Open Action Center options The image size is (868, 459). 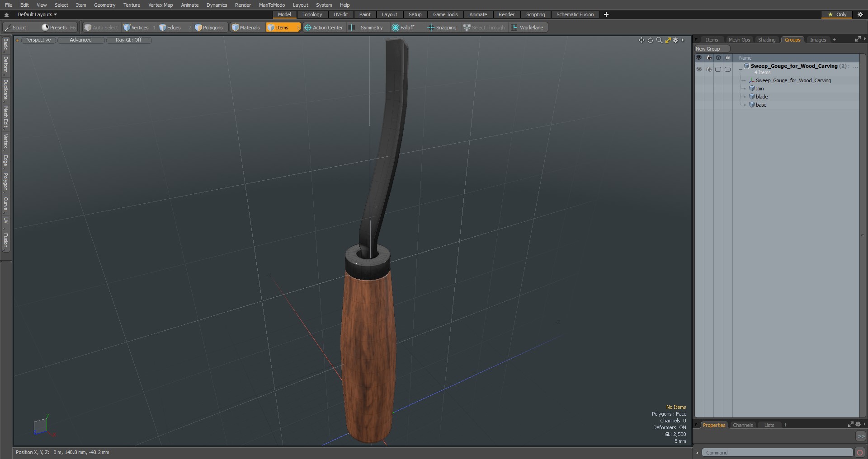(324, 28)
